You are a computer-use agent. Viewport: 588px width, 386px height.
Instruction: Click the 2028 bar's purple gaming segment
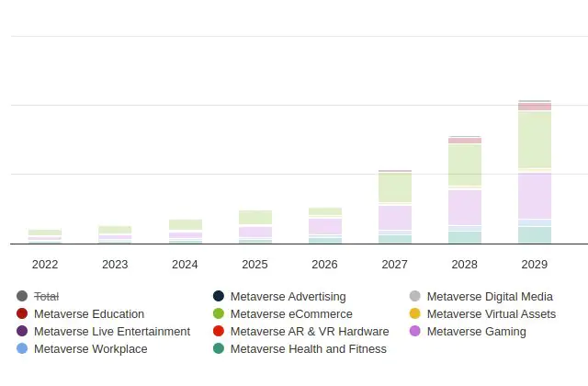tap(465, 207)
